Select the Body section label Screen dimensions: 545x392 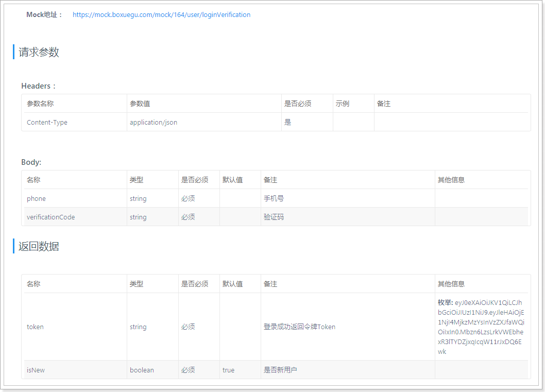[29, 162]
